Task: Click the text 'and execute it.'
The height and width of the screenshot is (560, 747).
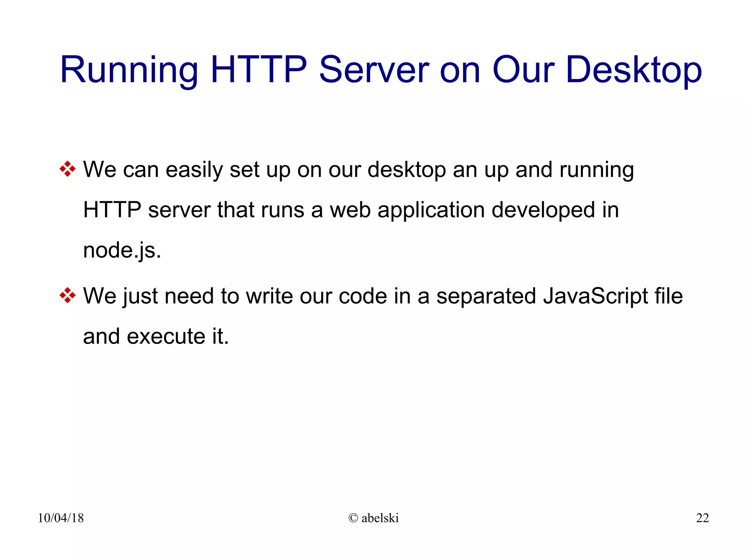Action: point(156,336)
